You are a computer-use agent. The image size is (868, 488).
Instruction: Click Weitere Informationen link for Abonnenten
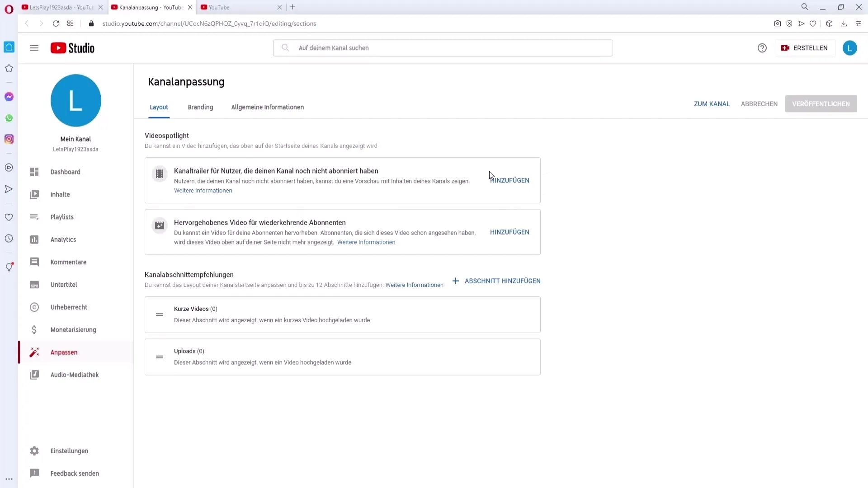click(x=366, y=242)
